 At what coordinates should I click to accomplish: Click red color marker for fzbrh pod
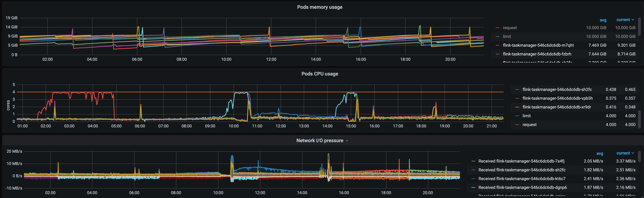pos(498,54)
